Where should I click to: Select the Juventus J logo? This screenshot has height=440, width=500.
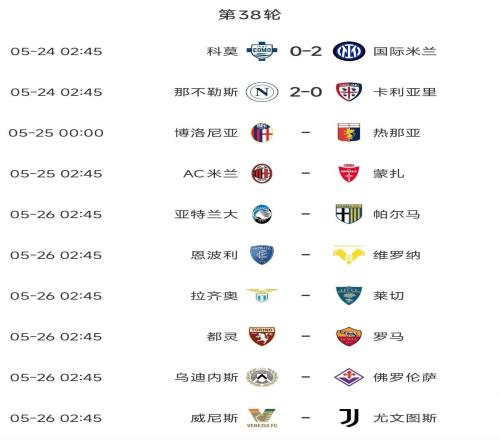pyautogui.click(x=349, y=418)
